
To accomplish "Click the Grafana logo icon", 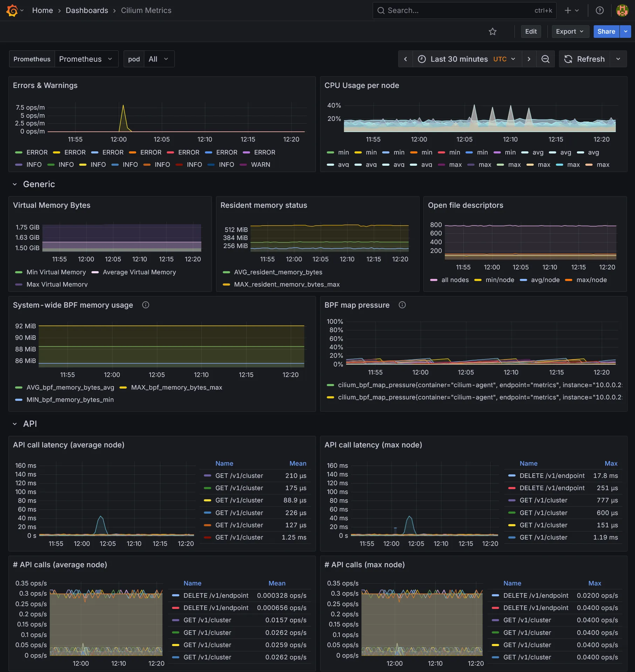I will [12, 11].
